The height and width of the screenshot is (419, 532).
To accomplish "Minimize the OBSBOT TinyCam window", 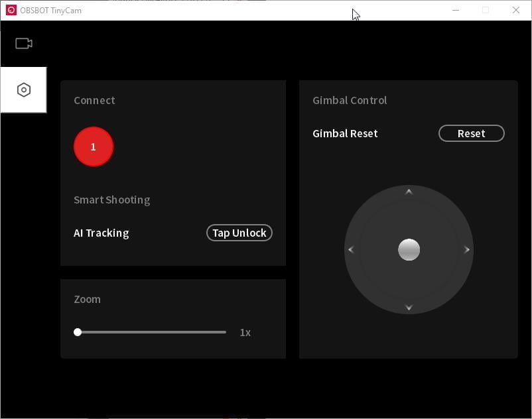I will tap(455, 10).
